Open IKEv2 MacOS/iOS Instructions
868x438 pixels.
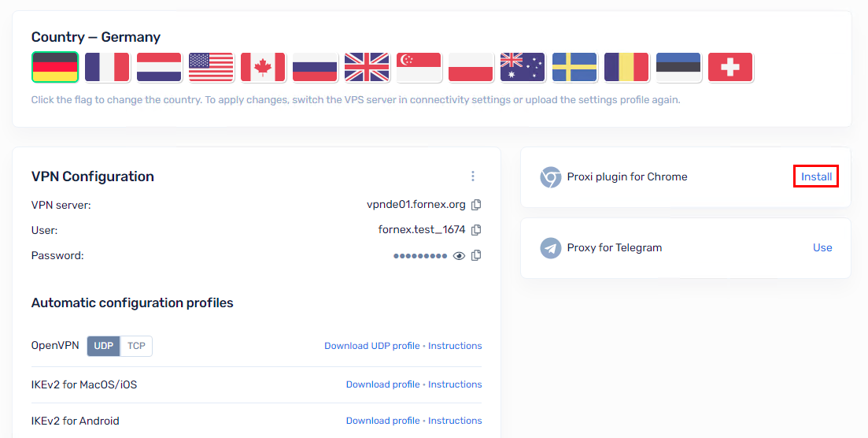[x=455, y=384]
